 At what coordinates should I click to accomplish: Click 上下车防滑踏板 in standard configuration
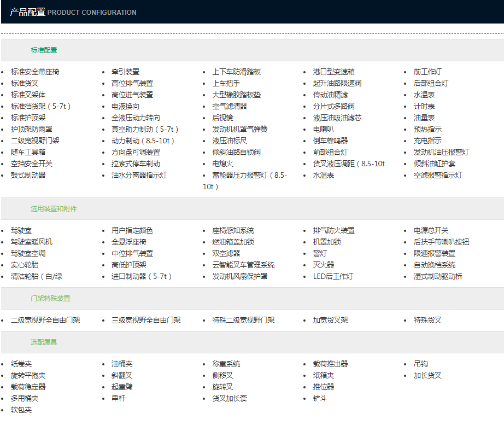(x=236, y=72)
